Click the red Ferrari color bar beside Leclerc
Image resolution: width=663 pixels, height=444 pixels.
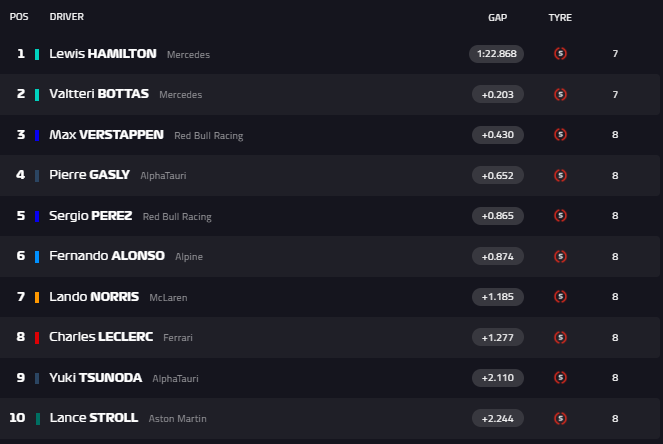[37, 337]
